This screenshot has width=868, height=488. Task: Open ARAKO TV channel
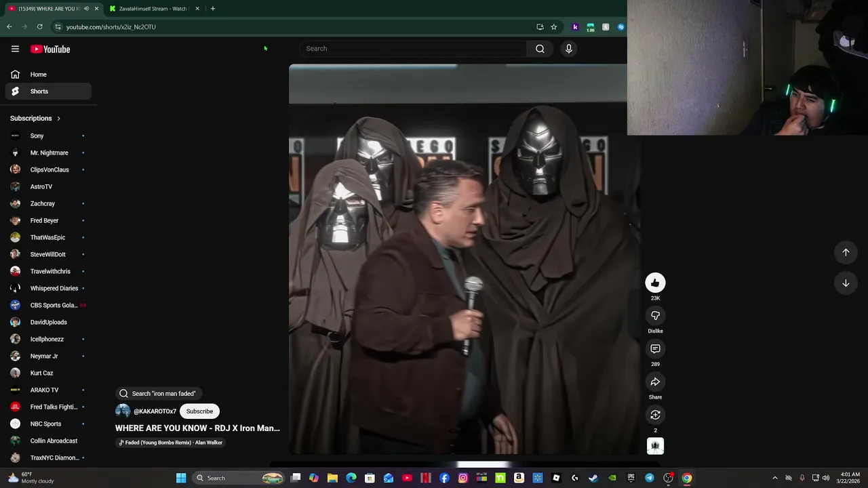(48, 390)
